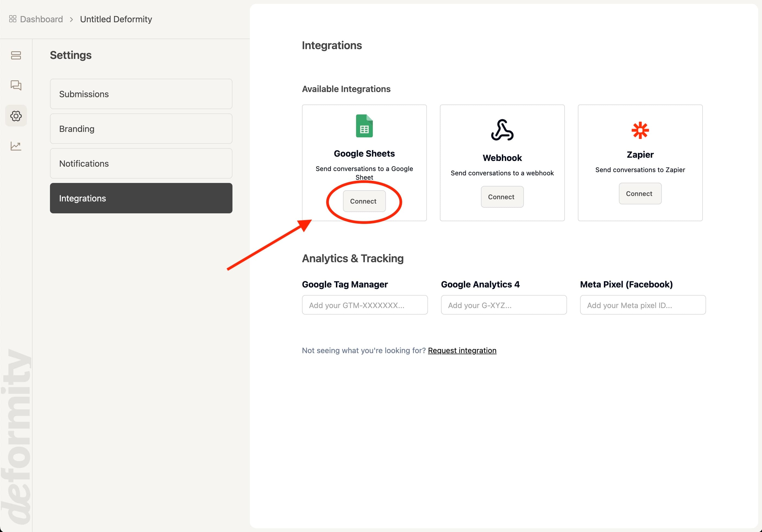
Task: Open analytics with the trend chart icon
Action: point(16,146)
